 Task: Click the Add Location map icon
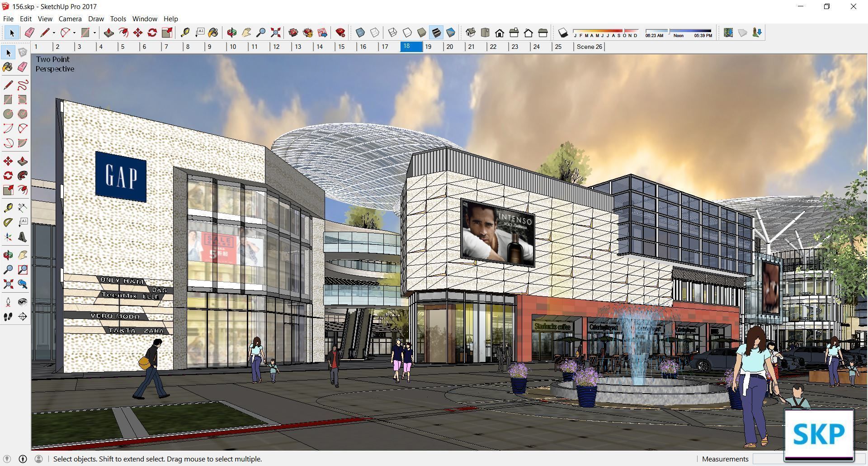coord(728,33)
